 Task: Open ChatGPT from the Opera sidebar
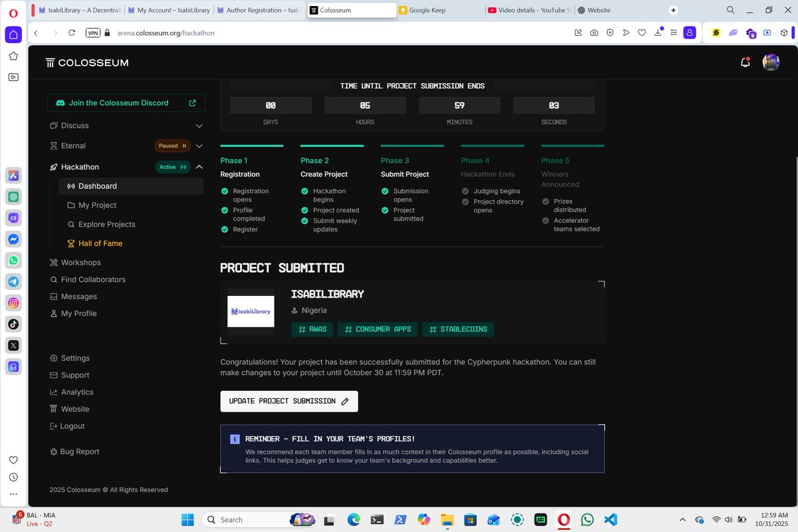tap(13, 197)
